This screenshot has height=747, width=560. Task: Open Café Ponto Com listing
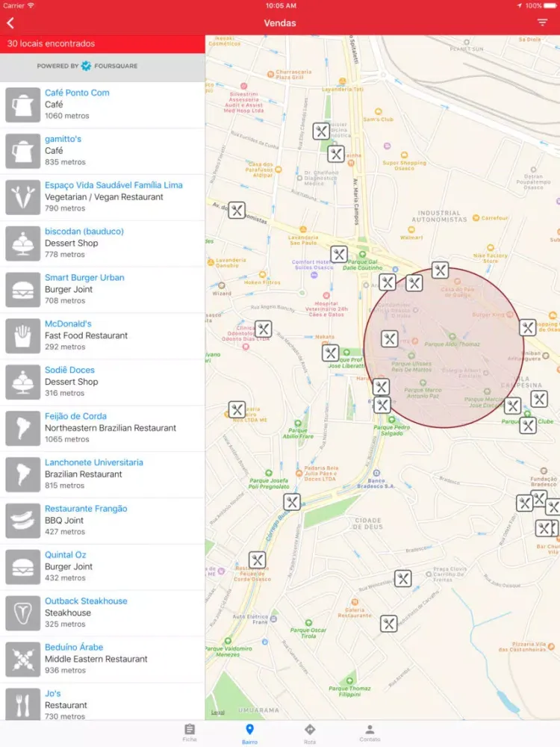click(x=102, y=105)
